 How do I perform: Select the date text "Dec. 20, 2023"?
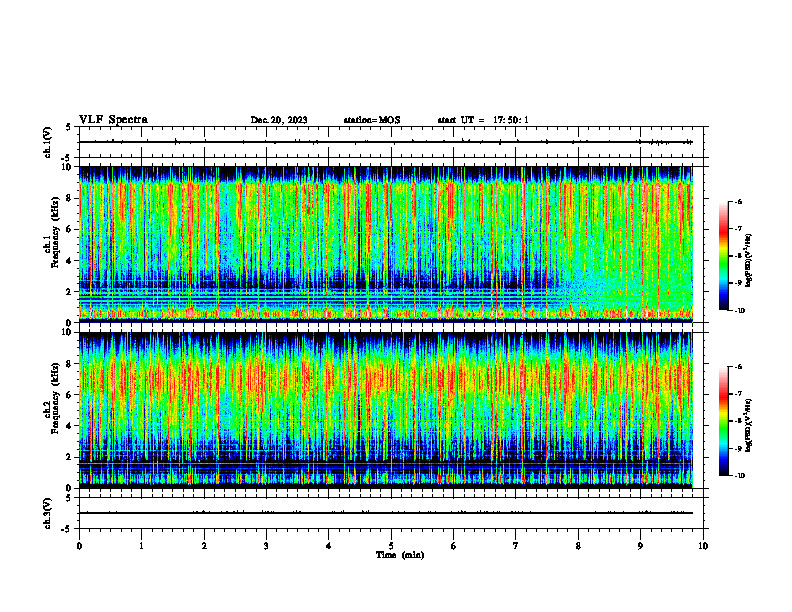click(279, 120)
